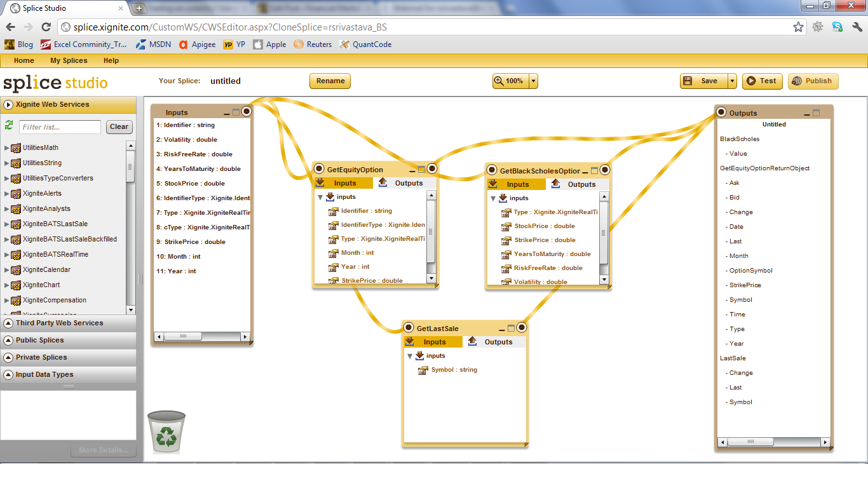Open the My Splices menu
The height and width of the screenshot is (488, 868).
(69, 60)
